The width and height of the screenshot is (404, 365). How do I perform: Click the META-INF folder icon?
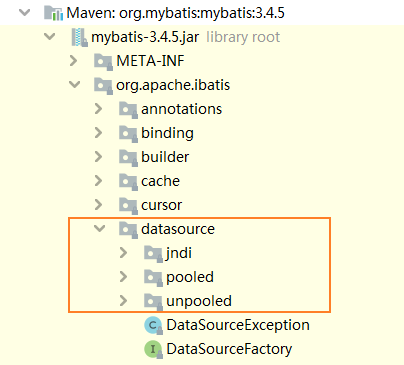(x=103, y=61)
